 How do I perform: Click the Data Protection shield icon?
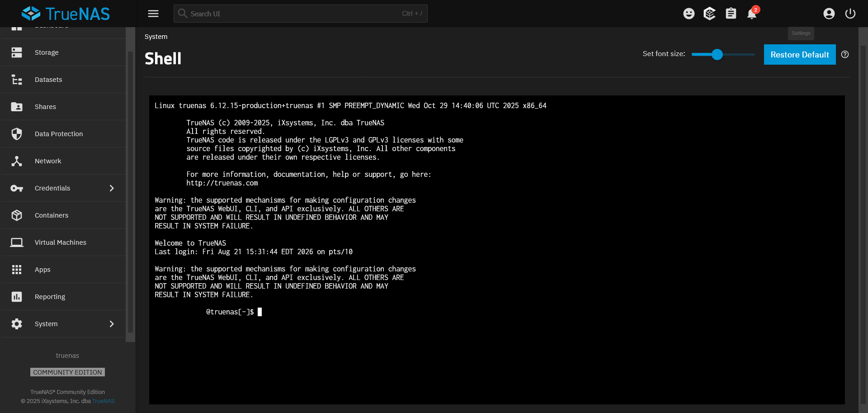17,134
